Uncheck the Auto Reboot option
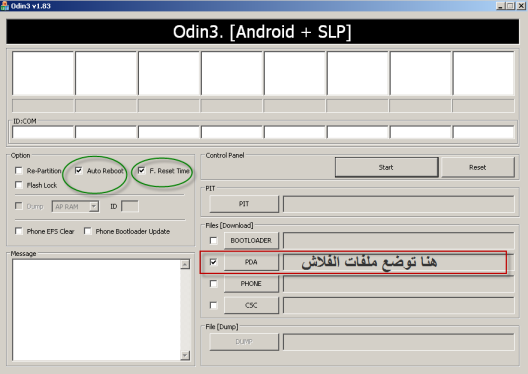Screen dimensions: 528x374 coord(78,171)
